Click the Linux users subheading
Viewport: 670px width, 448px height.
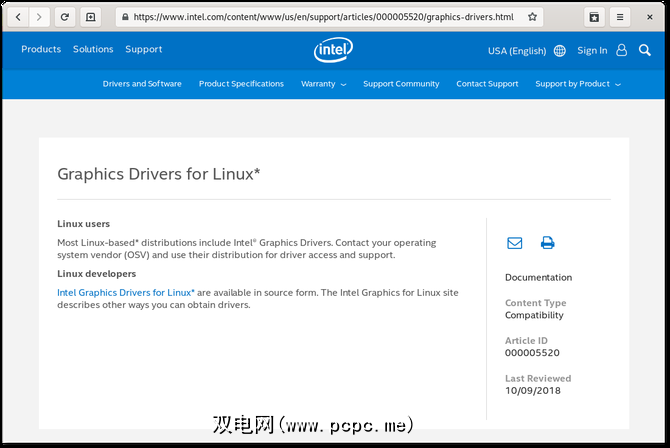click(x=83, y=224)
